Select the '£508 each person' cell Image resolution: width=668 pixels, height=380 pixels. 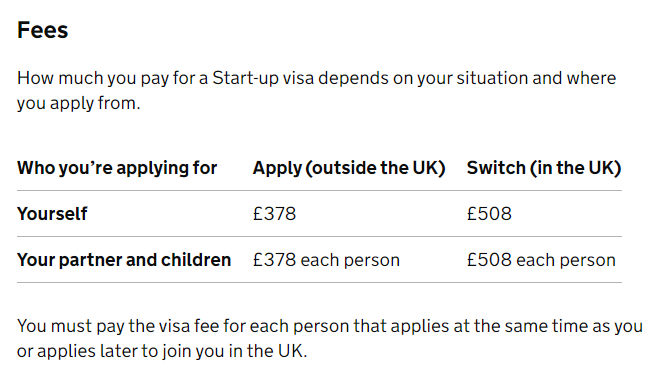541,260
